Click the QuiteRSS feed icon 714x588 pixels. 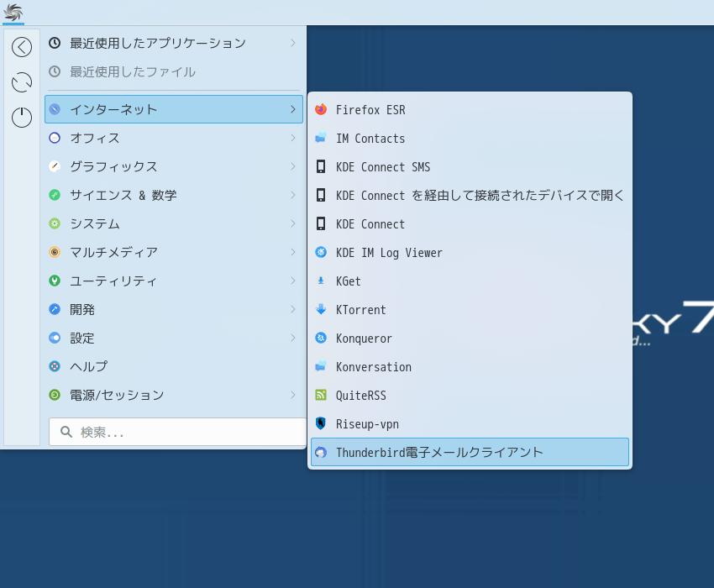click(x=321, y=395)
